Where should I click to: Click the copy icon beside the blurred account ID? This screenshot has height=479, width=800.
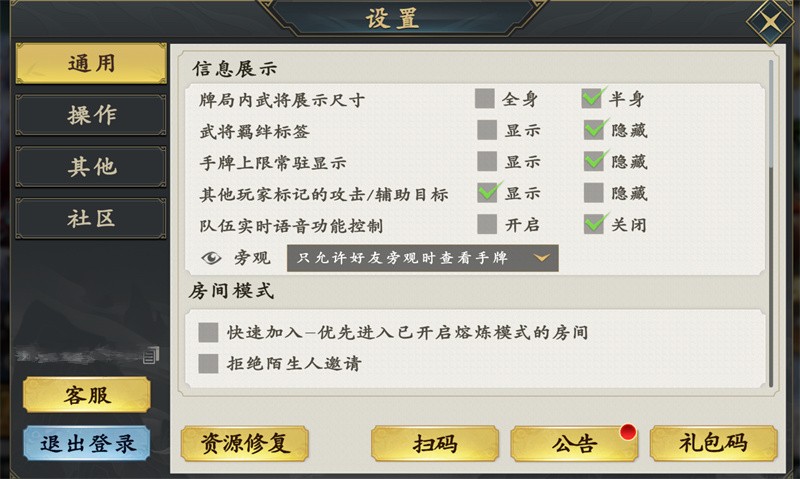tap(150, 354)
